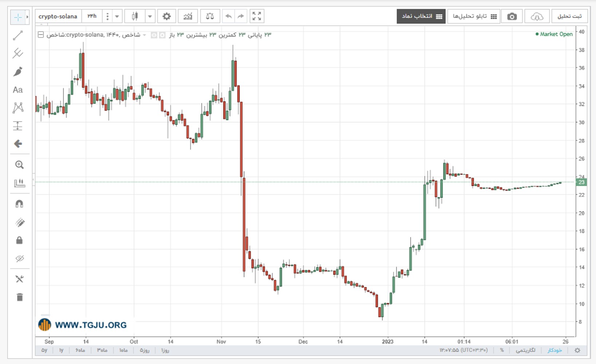Open the chart style dropdown arrow
Image resolution: width=596 pixels, height=364 pixels.
click(150, 16)
